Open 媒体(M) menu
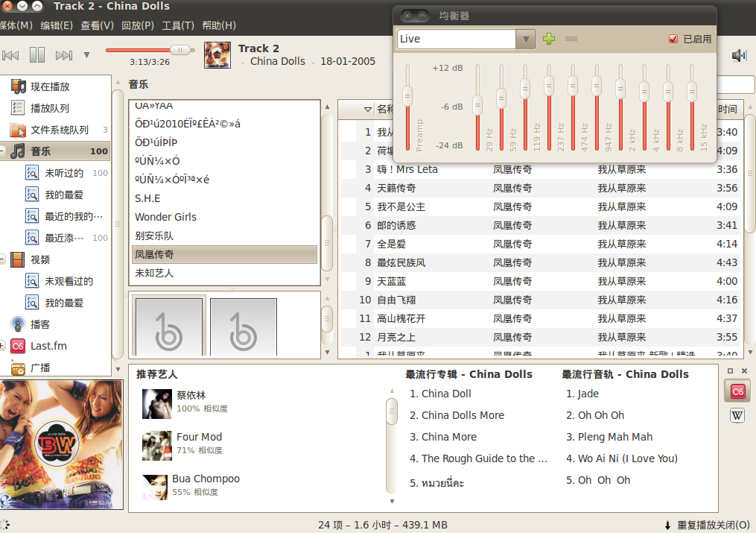756x533 pixels. 16,25
